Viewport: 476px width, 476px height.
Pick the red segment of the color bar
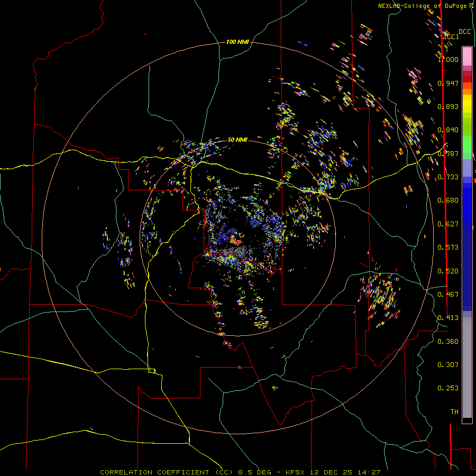coord(467,79)
